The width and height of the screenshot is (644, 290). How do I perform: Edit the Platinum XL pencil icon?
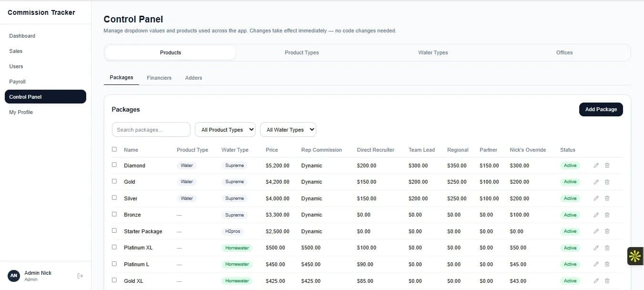point(596,248)
